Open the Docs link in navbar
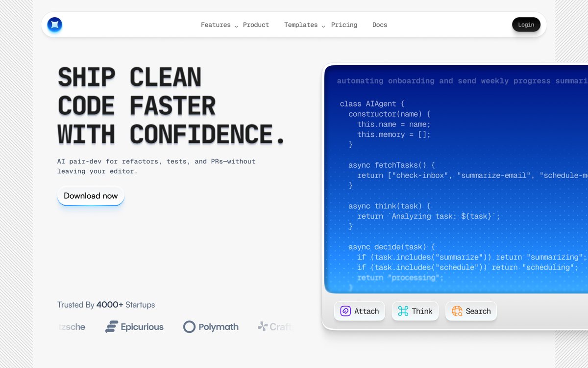 point(380,25)
